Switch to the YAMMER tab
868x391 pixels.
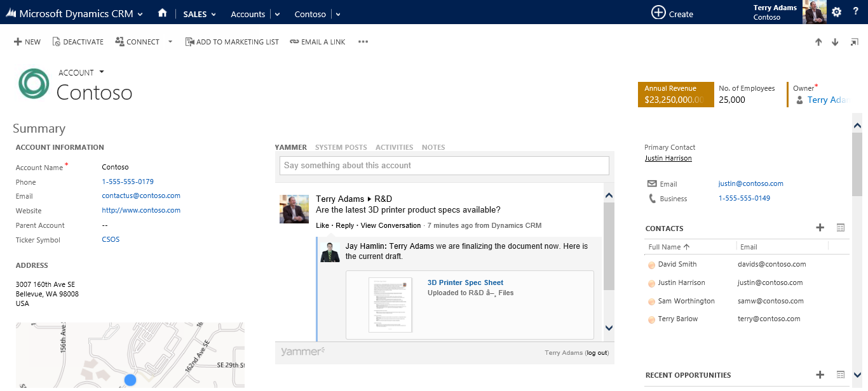(291, 147)
